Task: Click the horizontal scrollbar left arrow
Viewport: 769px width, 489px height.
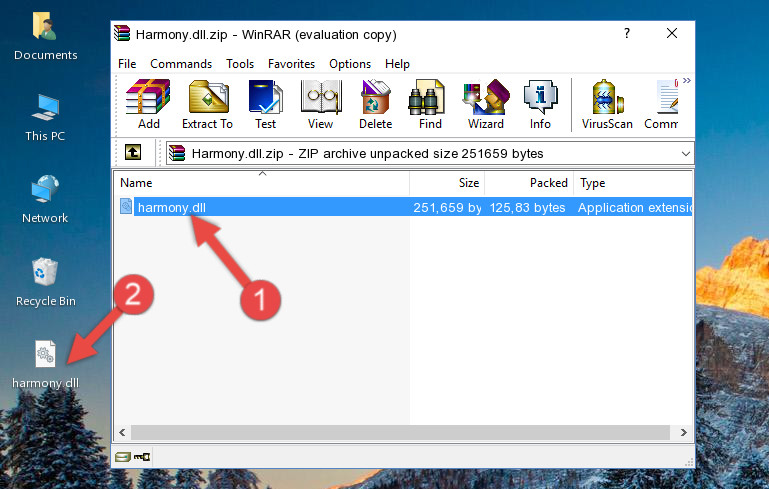Action: click(x=123, y=432)
